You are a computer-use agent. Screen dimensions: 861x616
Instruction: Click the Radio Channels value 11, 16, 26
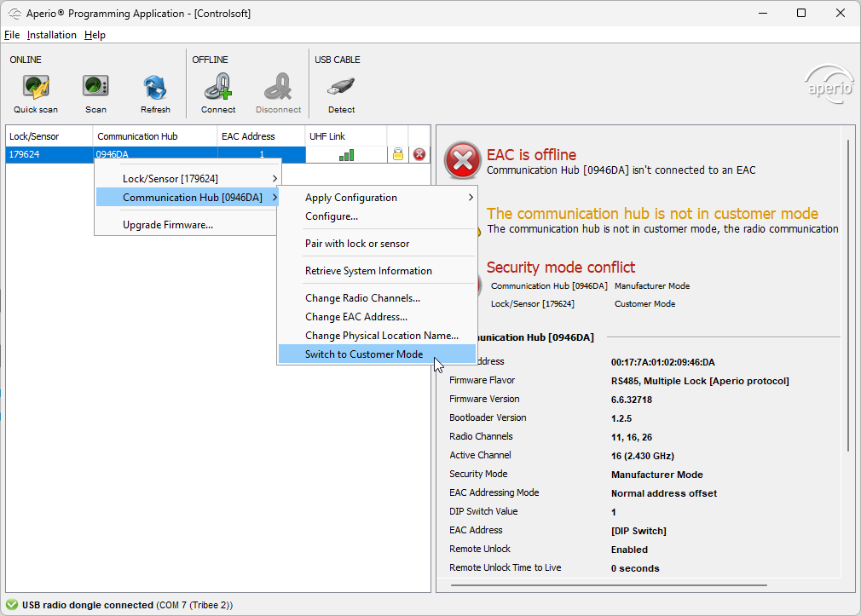click(x=632, y=437)
